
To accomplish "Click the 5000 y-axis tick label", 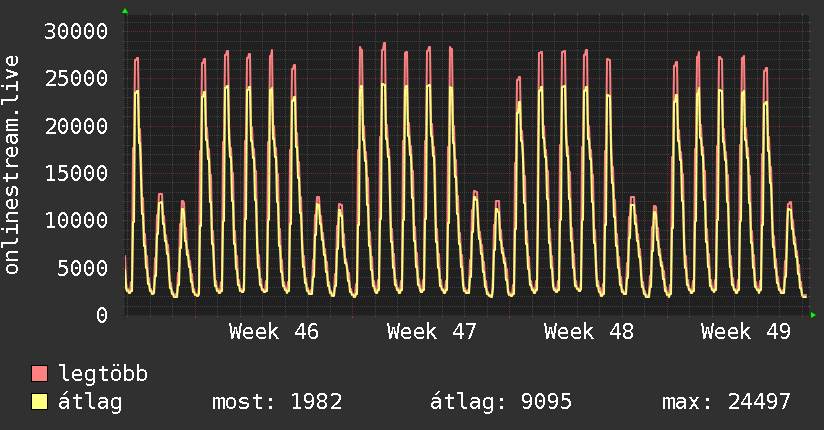I will (x=84, y=268).
